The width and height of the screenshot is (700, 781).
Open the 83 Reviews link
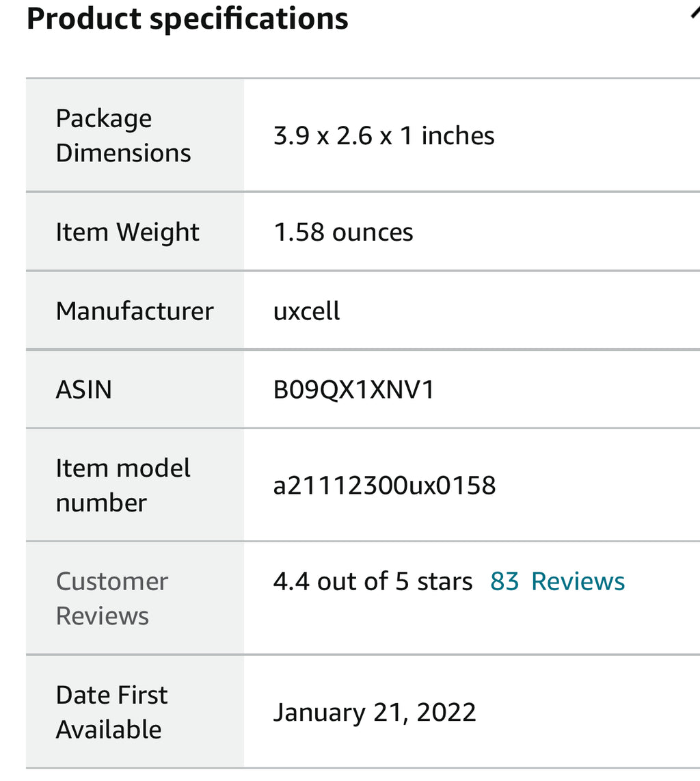point(557,581)
